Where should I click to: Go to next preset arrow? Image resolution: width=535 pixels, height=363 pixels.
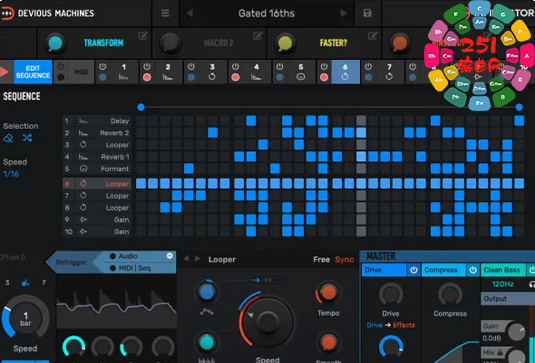pos(344,13)
